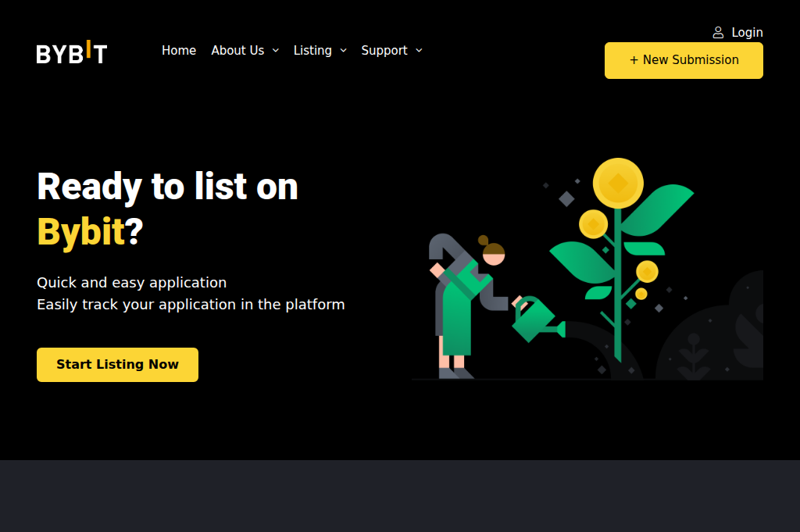800x532 pixels.
Task: Click the Bybit logo
Action: pos(71,52)
